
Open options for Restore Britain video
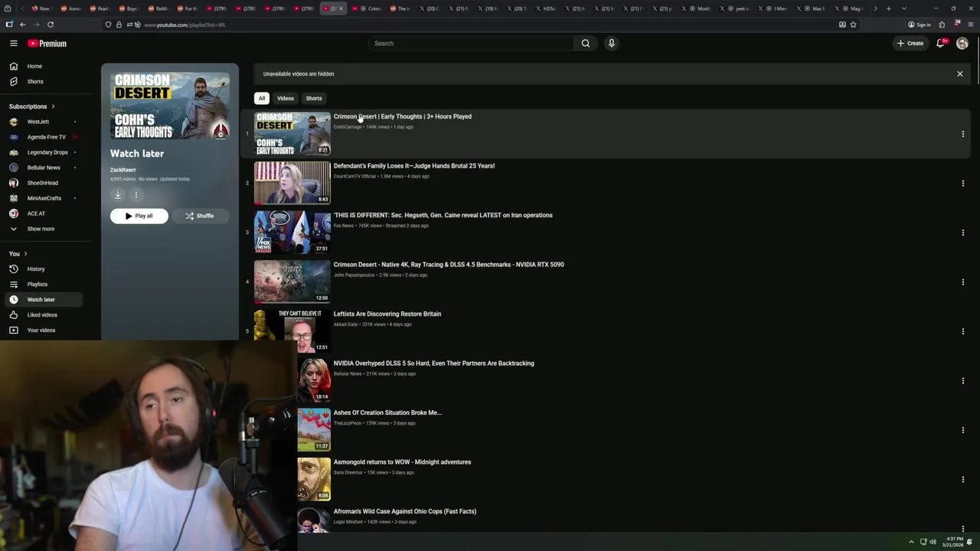point(963,331)
